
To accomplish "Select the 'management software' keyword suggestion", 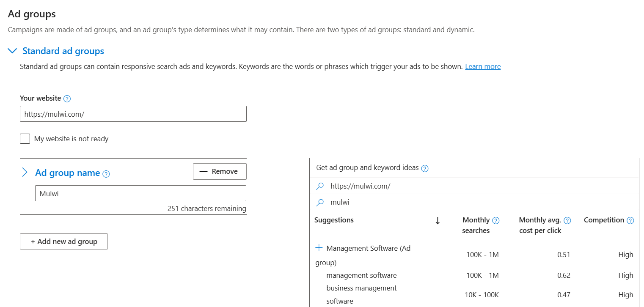I will (x=361, y=275).
